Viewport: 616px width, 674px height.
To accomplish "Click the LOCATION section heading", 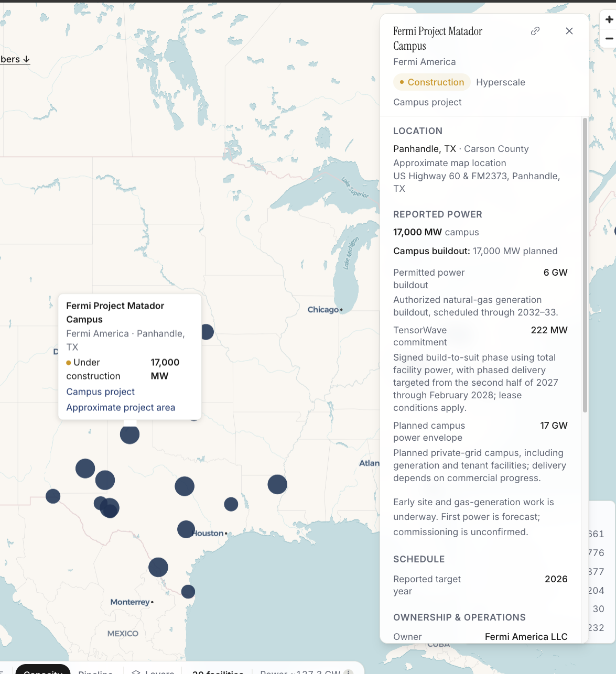I will 418,131.
